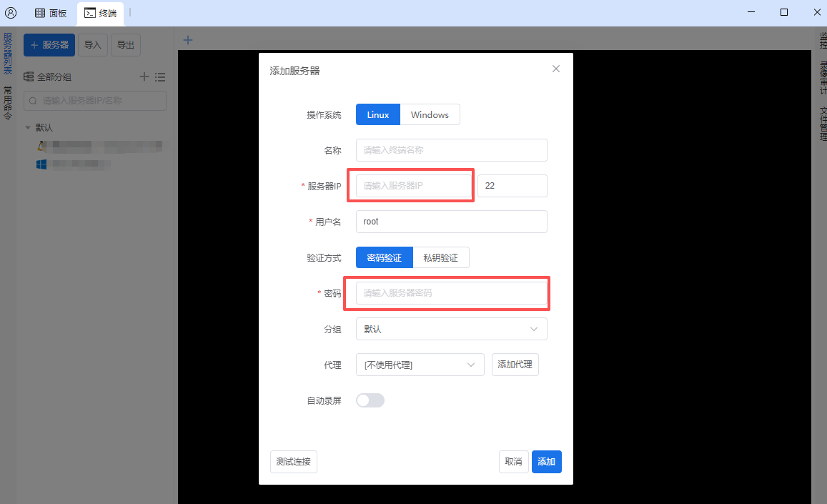Click the 添加代理 button
Image resolution: width=827 pixels, height=504 pixels.
[x=515, y=365]
